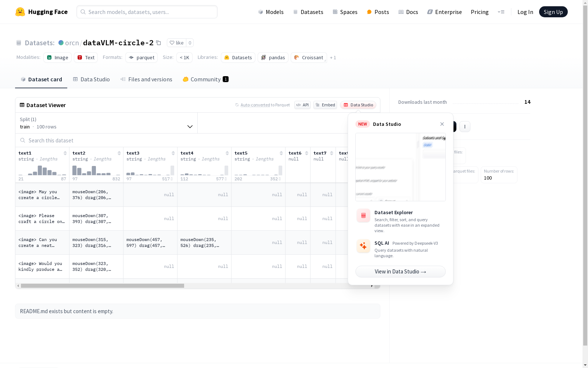This screenshot has height=368, width=588.
Task: Open the Files and versions tab
Action: click(x=146, y=79)
